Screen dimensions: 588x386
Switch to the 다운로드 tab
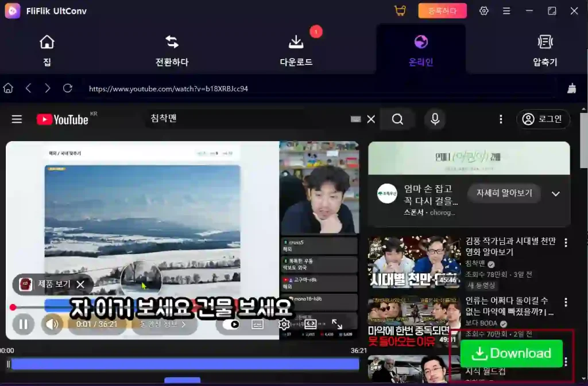(x=296, y=50)
